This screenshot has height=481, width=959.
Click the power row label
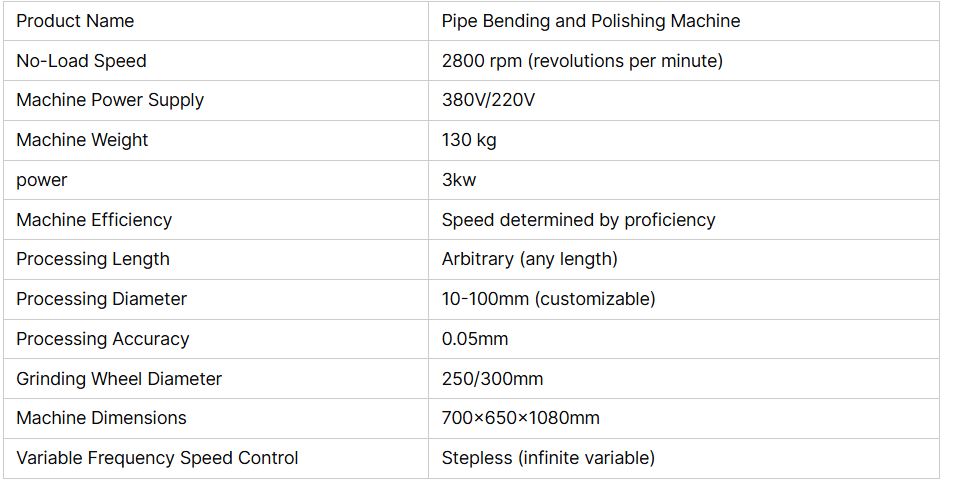click(x=42, y=180)
